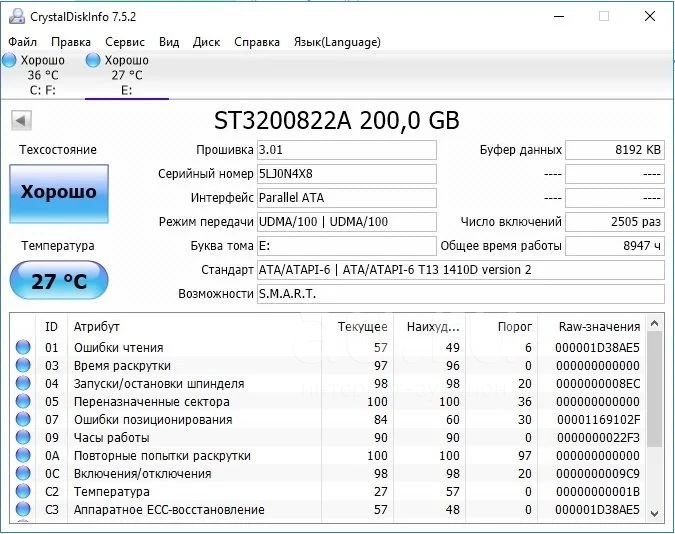Click the power-on count field 2505 раз

click(615, 222)
